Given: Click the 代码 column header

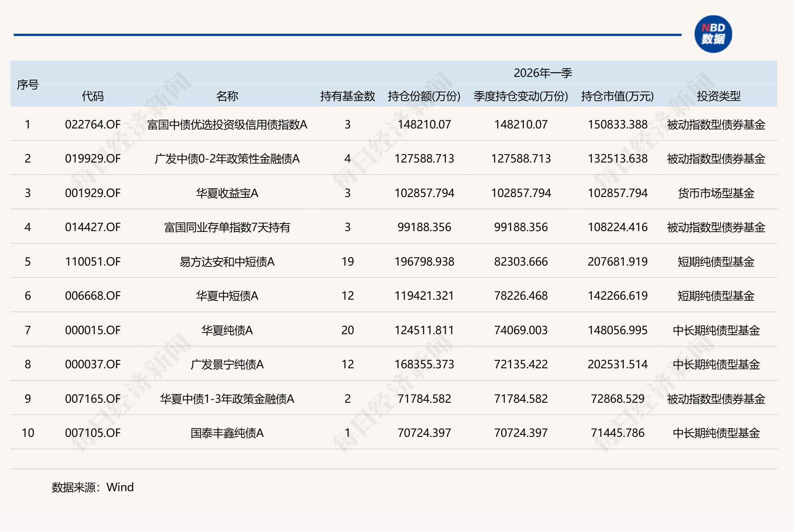Looking at the screenshot, I should pos(92,96).
